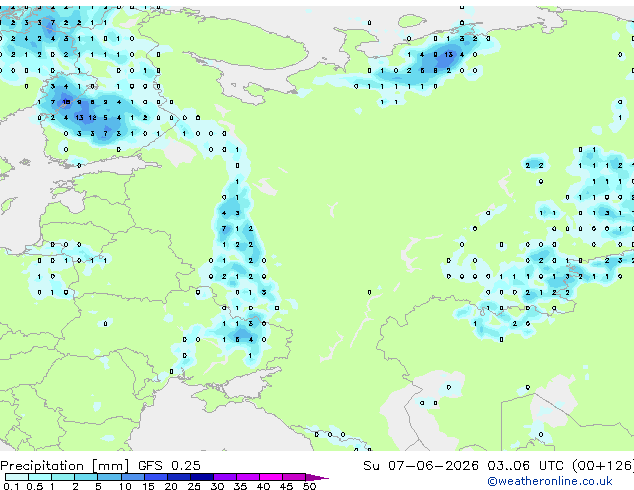Select the 30–35 mm purple swatch
This screenshot has height=490, width=634.
[x=225, y=477]
